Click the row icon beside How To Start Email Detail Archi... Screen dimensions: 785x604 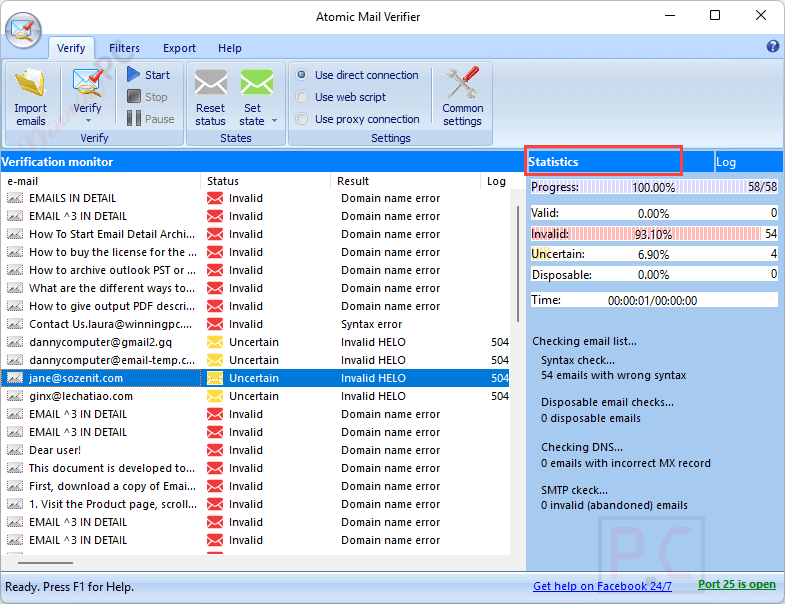[x=15, y=234]
